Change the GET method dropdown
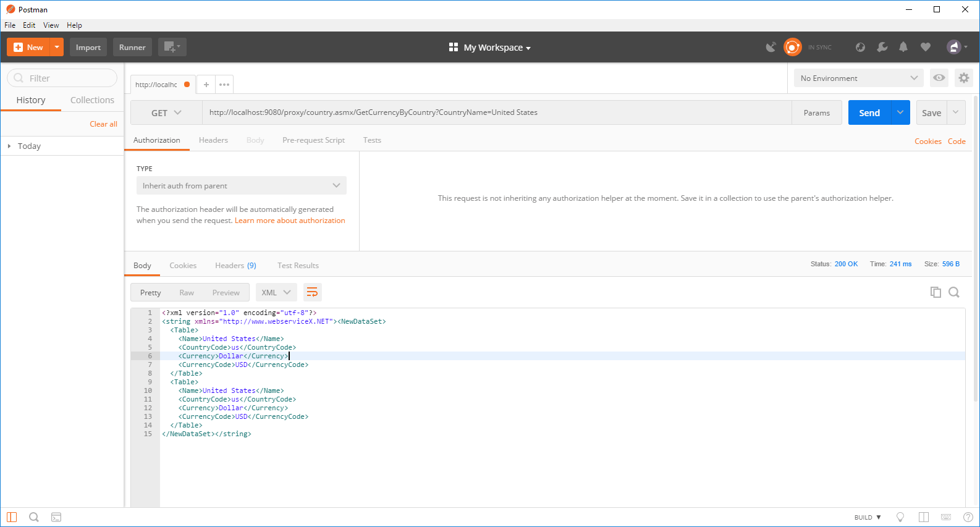The image size is (980, 527). tap(166, 112)
